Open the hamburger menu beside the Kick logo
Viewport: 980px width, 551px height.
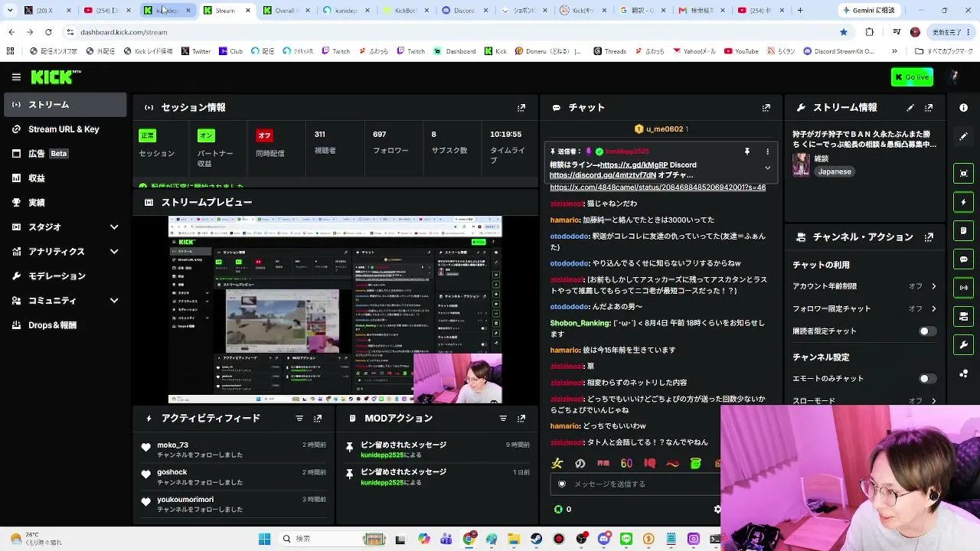[x=16, y=77]
